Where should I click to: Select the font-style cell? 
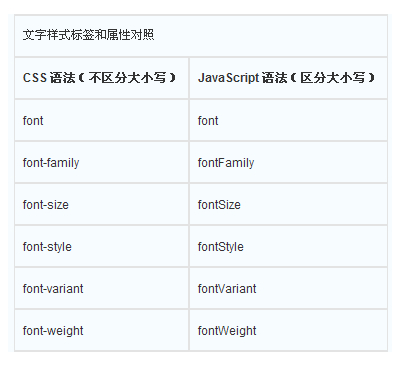[102, 246]
